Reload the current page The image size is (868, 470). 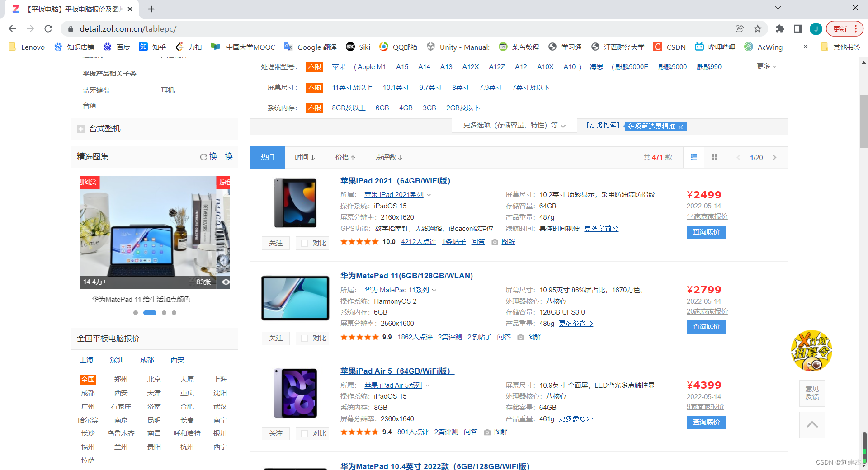(x=48, y=28)
